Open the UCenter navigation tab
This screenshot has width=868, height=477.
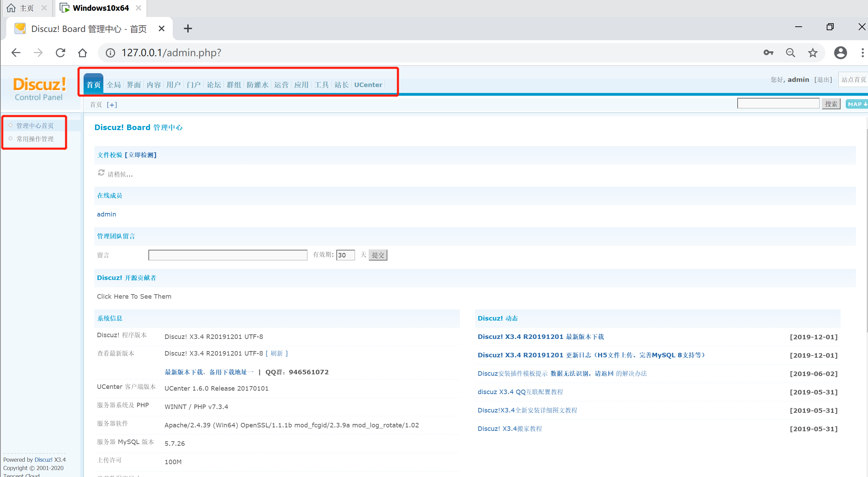(x=368, y=85)
